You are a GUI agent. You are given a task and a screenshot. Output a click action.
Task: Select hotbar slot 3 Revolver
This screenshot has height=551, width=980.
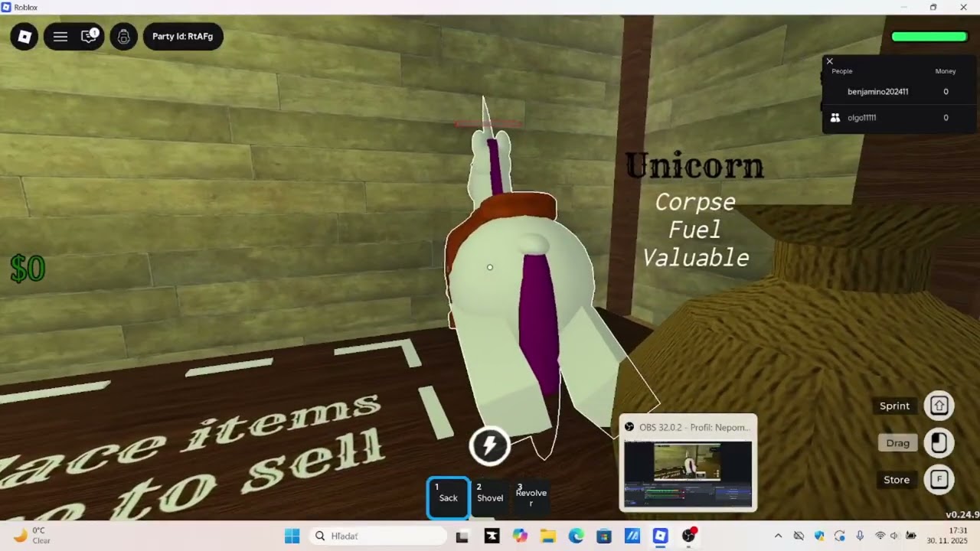pyautogui.click(x=531, y=497)
